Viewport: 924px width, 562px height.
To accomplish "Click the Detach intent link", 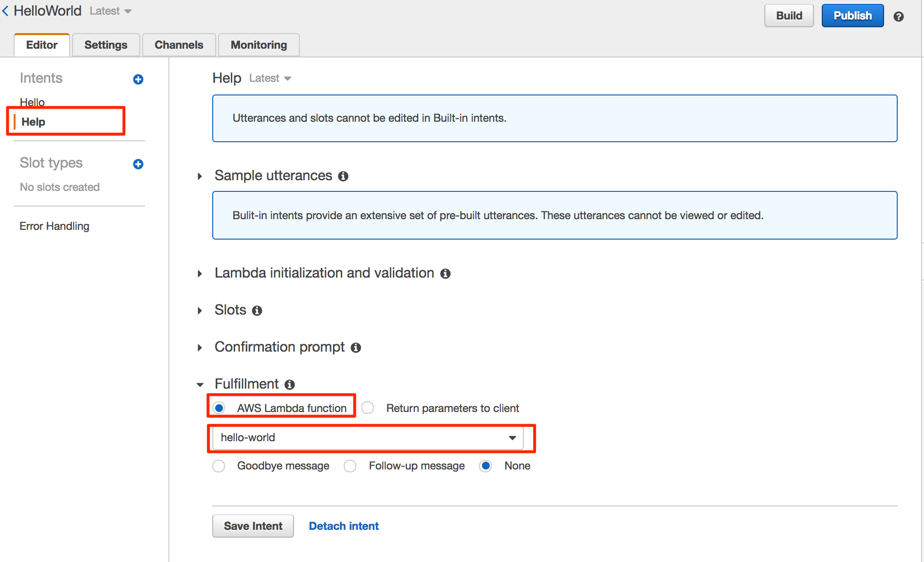I will tap(344, 526).
